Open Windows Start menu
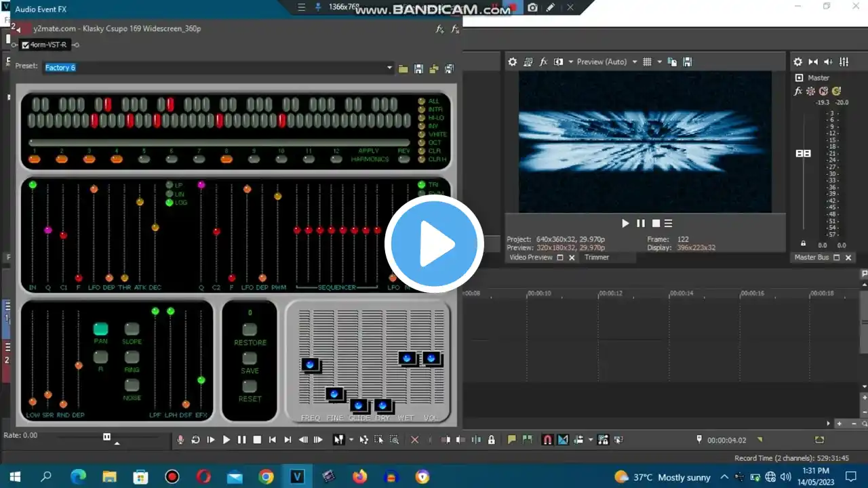 pos(15,476)
